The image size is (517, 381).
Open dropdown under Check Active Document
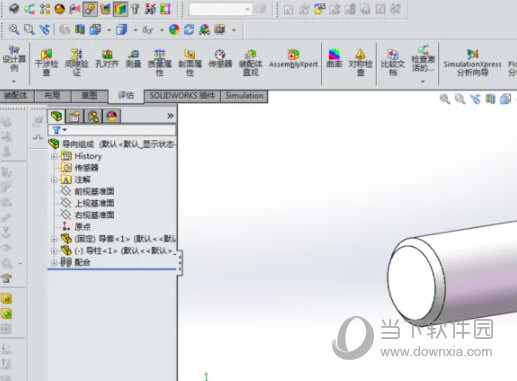click(x=423, y=81)
